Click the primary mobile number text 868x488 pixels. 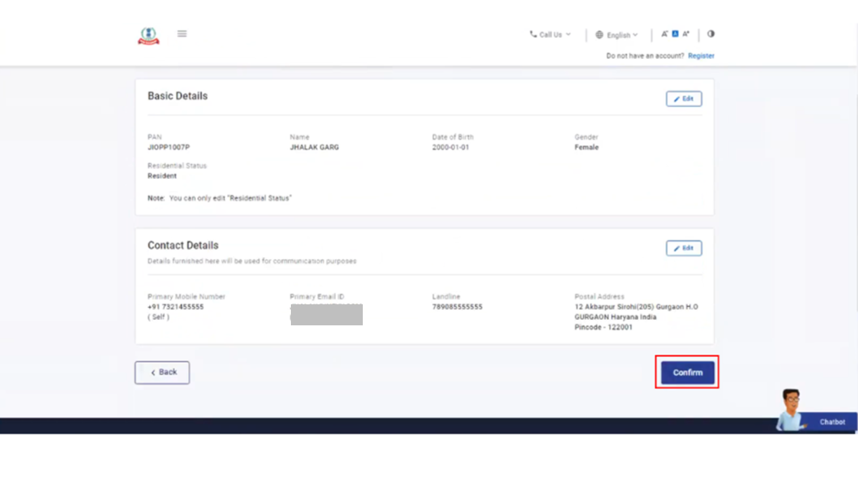(176, 307)
